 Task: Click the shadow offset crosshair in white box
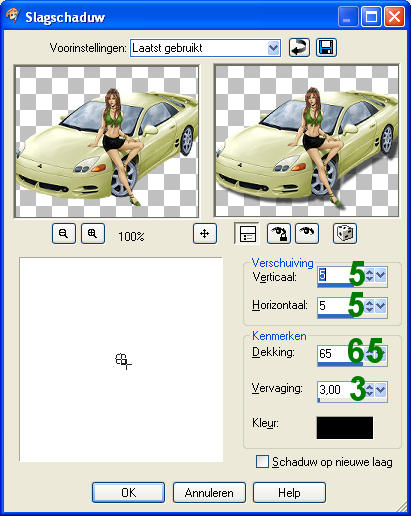123,361
